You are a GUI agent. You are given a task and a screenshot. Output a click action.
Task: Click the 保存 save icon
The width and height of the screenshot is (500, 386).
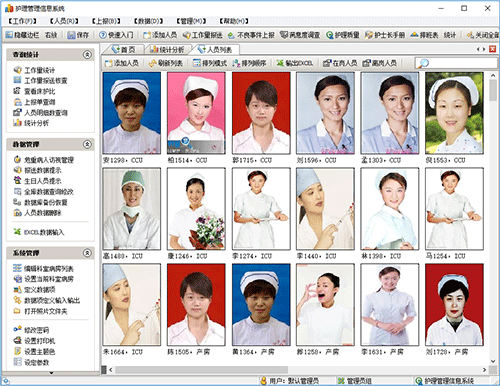[x=71, y=35]
